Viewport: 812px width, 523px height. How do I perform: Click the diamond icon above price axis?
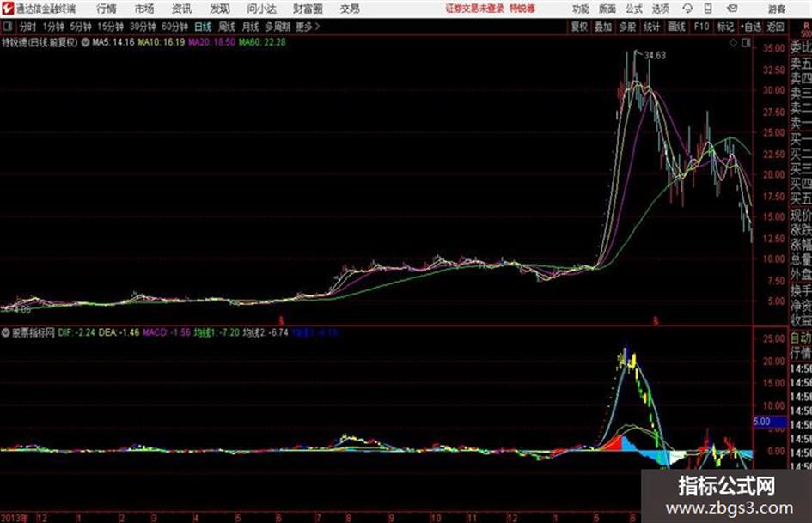click(733, 43)
